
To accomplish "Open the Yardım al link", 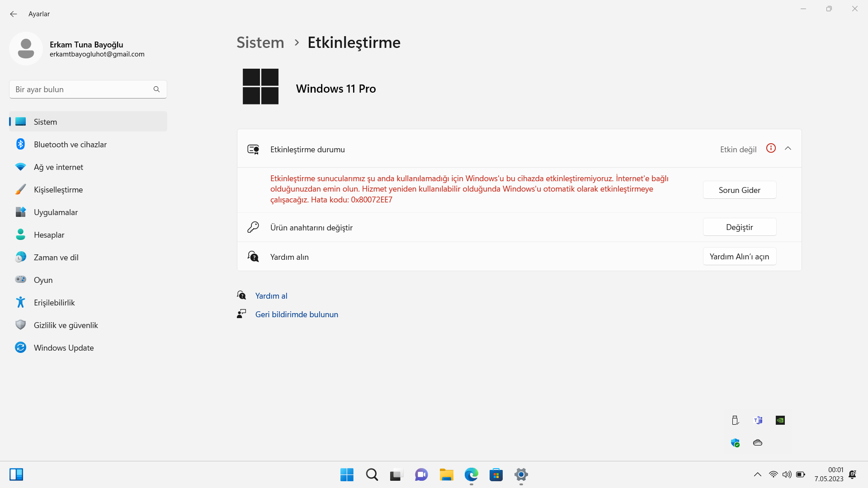I will [x=271, y=296].
